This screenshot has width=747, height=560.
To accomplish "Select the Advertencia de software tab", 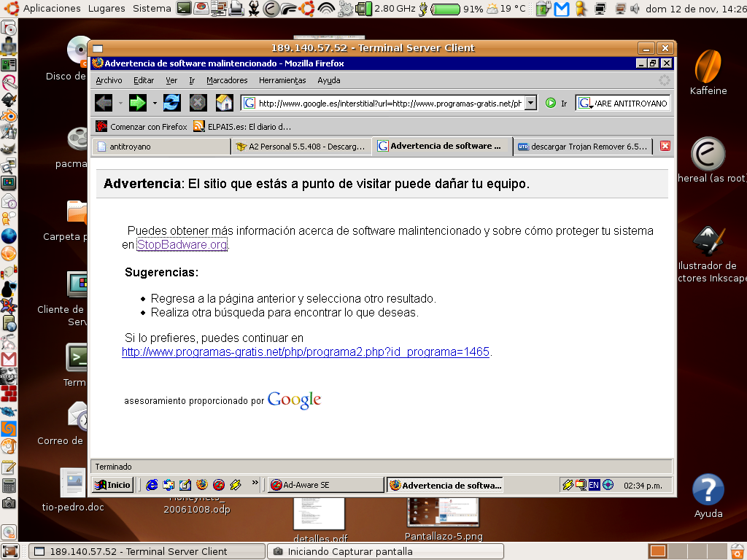I will pyautogui.click(x=442, y=146).
